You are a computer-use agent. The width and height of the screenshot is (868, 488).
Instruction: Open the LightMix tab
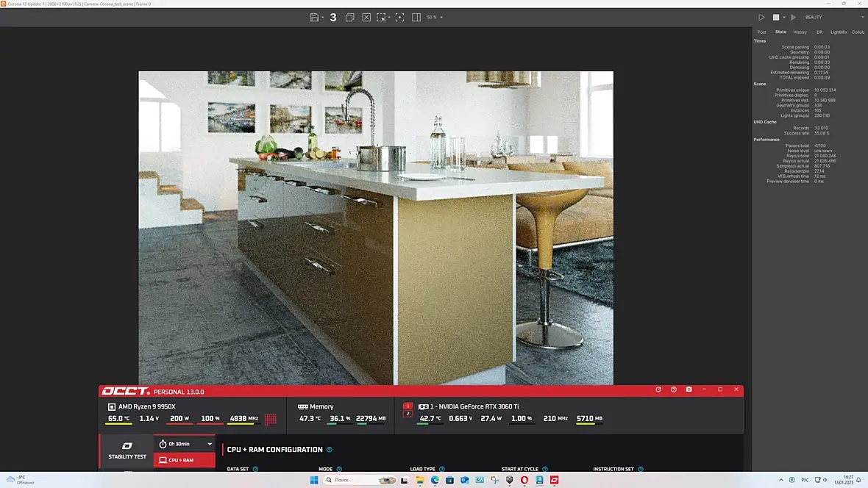click(839, 32)
